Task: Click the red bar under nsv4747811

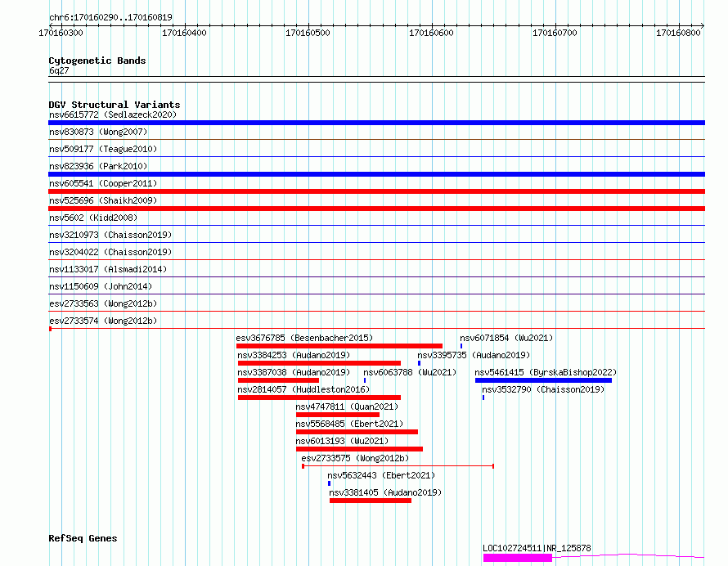Action: point(338,415)
